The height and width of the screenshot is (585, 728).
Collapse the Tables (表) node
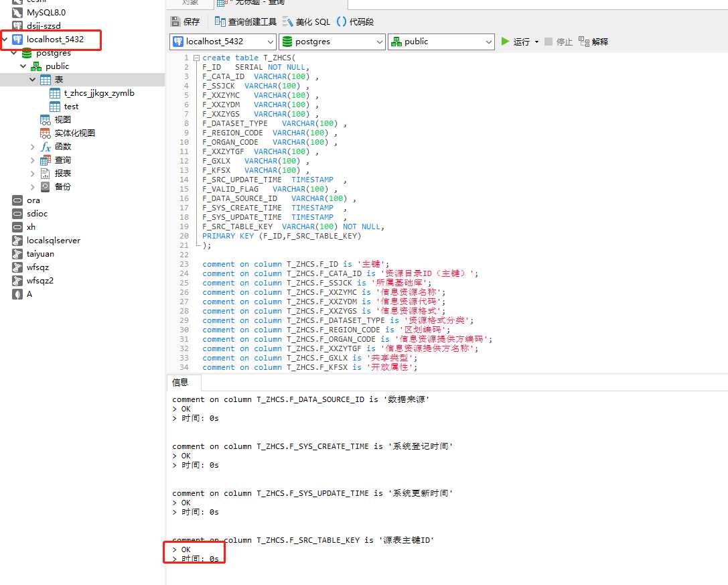33,80
